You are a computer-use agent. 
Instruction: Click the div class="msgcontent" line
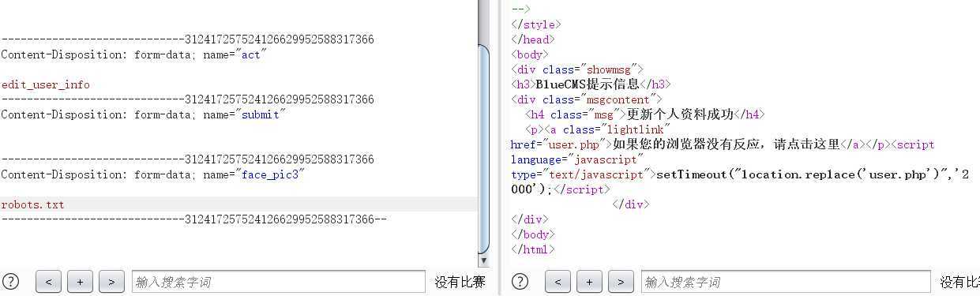pyautogui.click(x=587, y=99)
